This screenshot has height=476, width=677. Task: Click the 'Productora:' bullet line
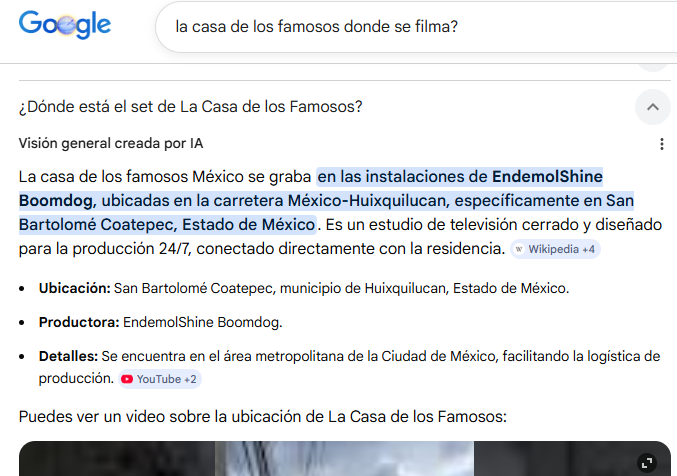160,322
